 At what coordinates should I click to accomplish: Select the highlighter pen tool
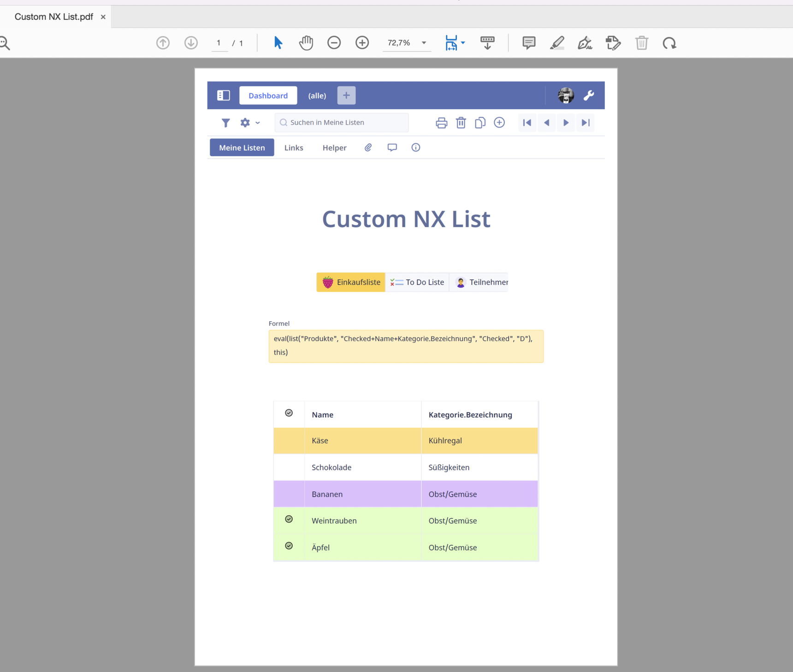click(x=557, y=43)
